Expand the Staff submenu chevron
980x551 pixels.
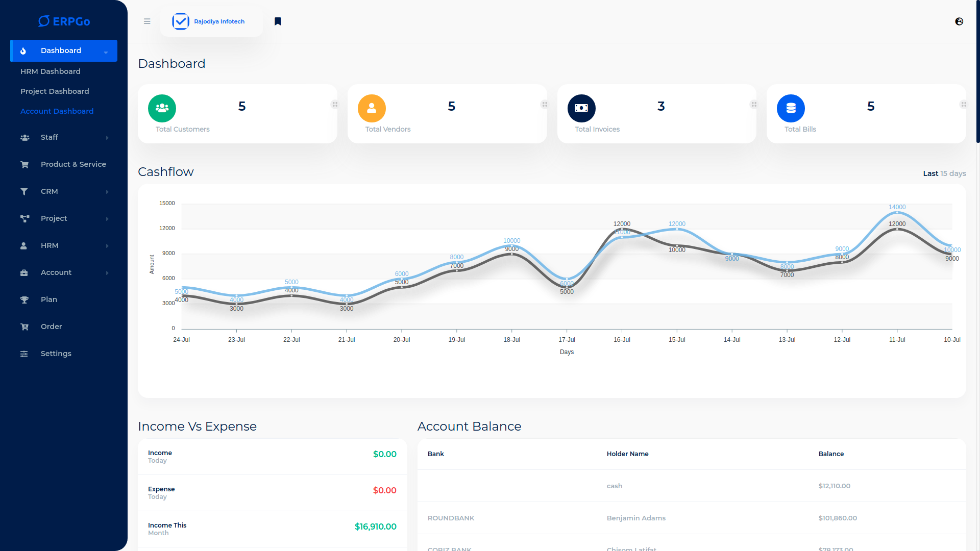107,137
